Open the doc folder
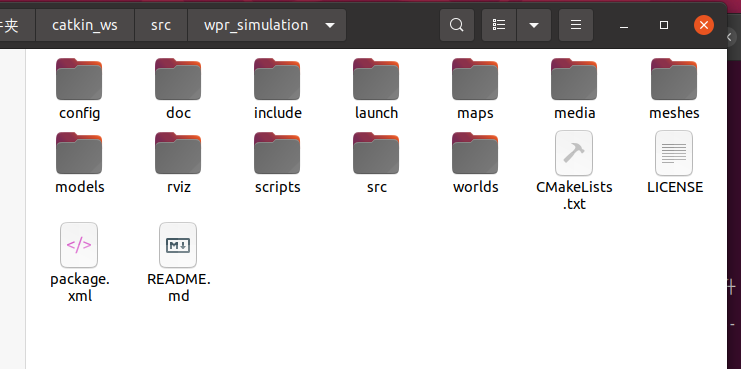 [x=178, y=79]
